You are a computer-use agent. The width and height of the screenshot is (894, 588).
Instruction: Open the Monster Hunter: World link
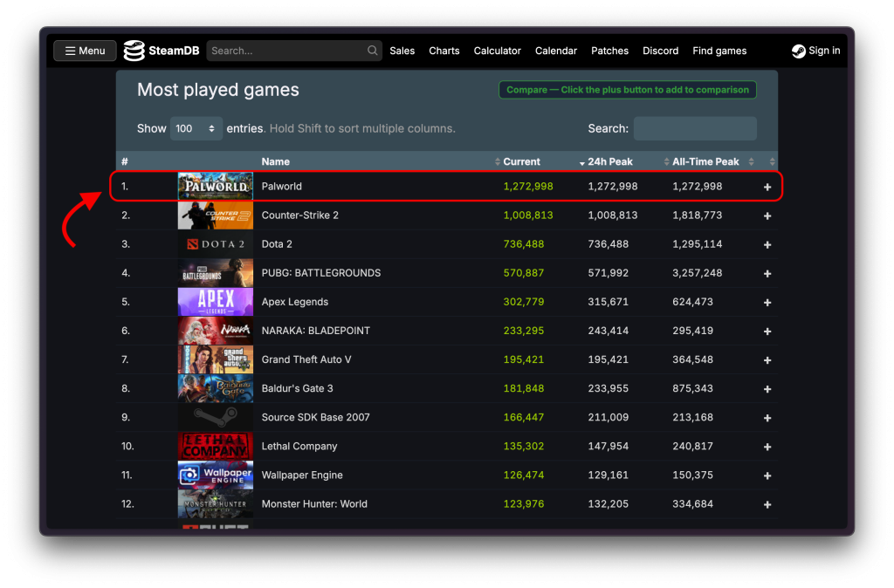(314, 503)
